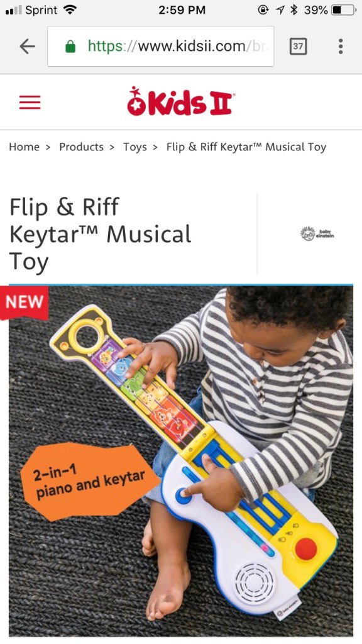Tap the Bluetooth status icon
This screenshot has width=362, height=644.
293,10
